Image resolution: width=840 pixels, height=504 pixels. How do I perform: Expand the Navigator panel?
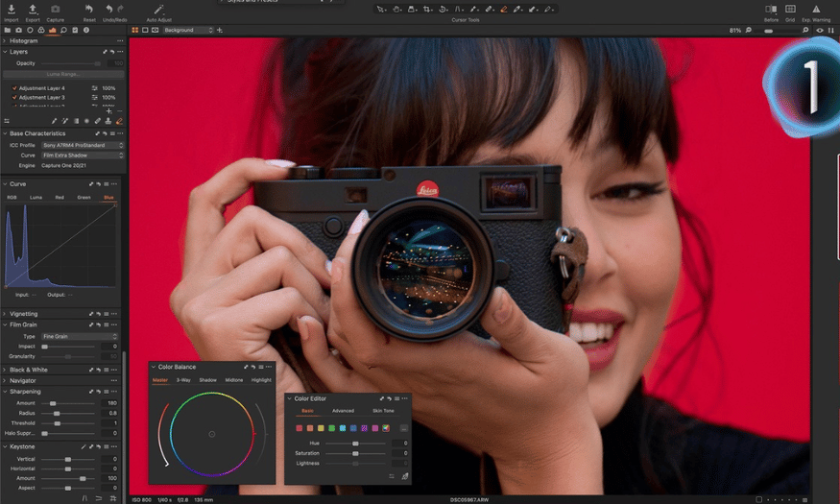5,381
